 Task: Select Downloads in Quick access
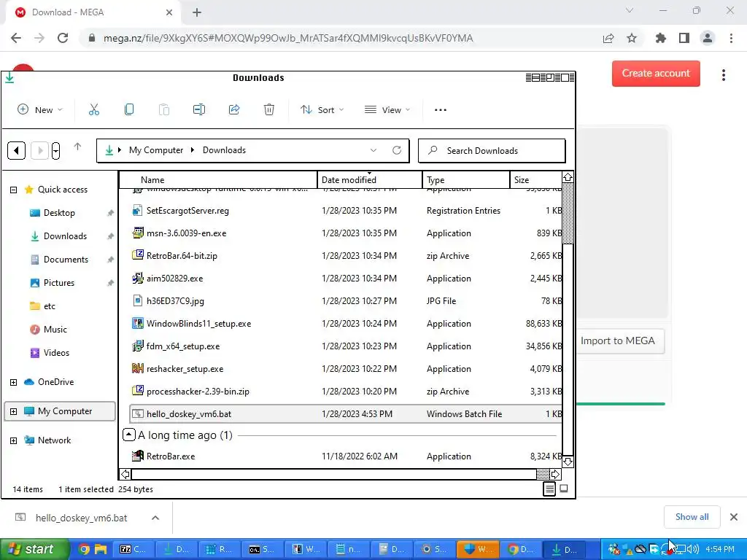[x=65, y=236]
